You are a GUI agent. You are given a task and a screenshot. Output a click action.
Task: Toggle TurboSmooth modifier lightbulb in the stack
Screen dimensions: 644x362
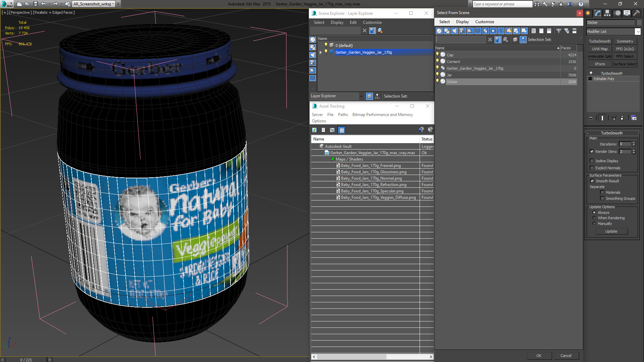coord(591,73)
